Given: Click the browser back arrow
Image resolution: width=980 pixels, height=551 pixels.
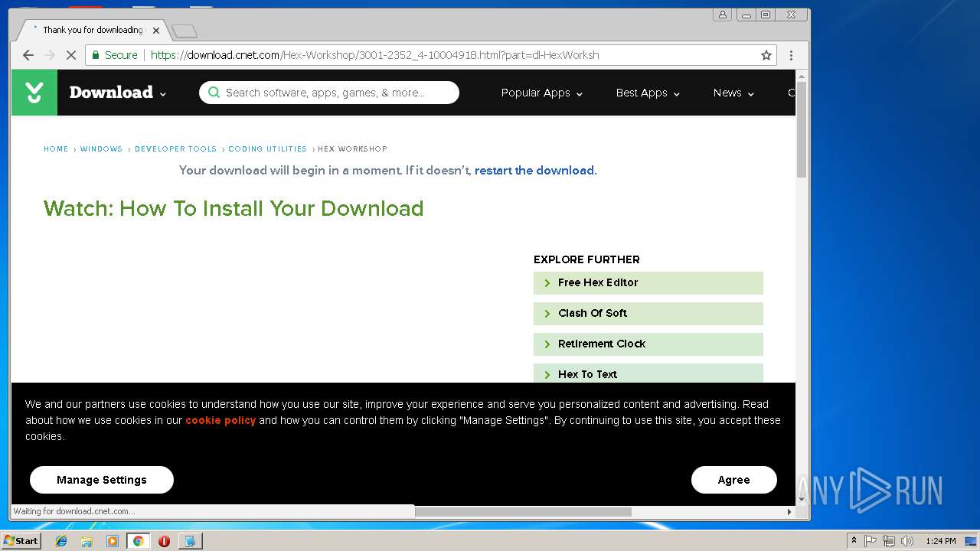Looking at the screenshot, I should [x=28, y=55].
